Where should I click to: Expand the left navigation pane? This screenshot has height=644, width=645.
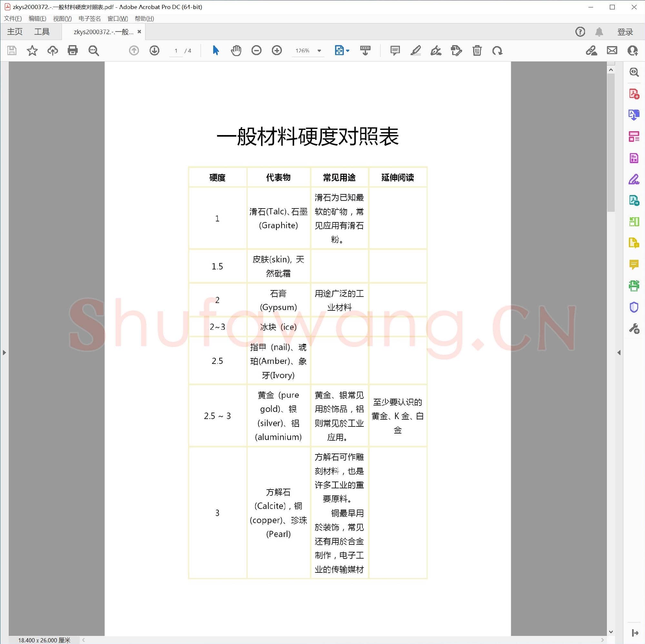5,352
